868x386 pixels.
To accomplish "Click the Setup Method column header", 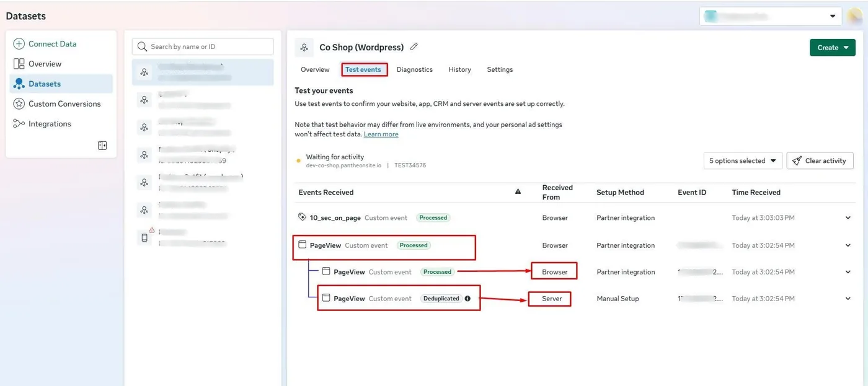I will (x=620, y=192).
